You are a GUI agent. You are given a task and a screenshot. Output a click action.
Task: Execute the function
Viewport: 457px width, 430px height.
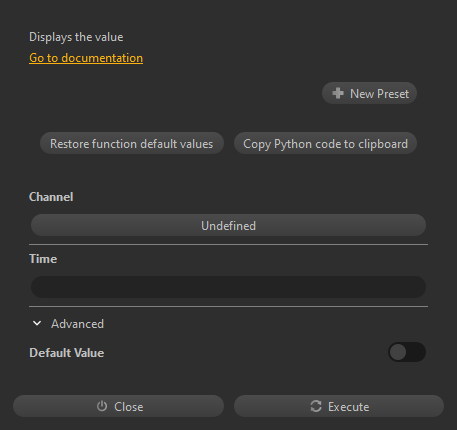pos(339,406)
